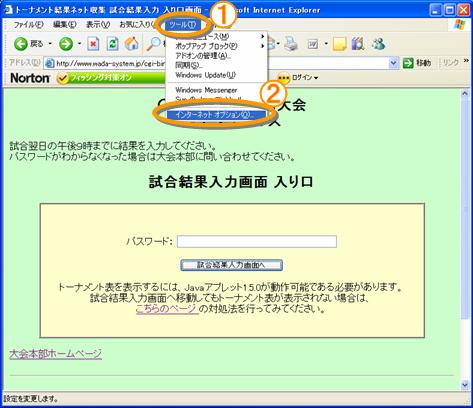
Task: Open the ツール(T) menu
Action: pyautogui.click(x=182, y=25)
